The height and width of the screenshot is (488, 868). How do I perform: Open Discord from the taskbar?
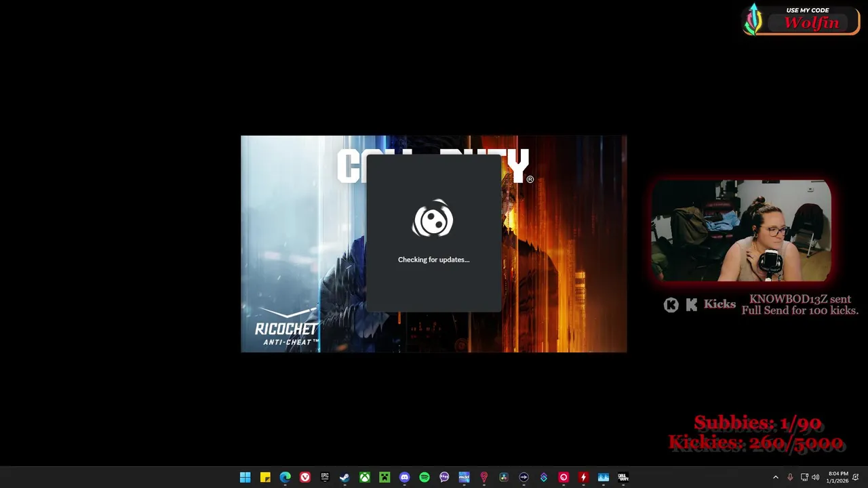pos(404,477)
